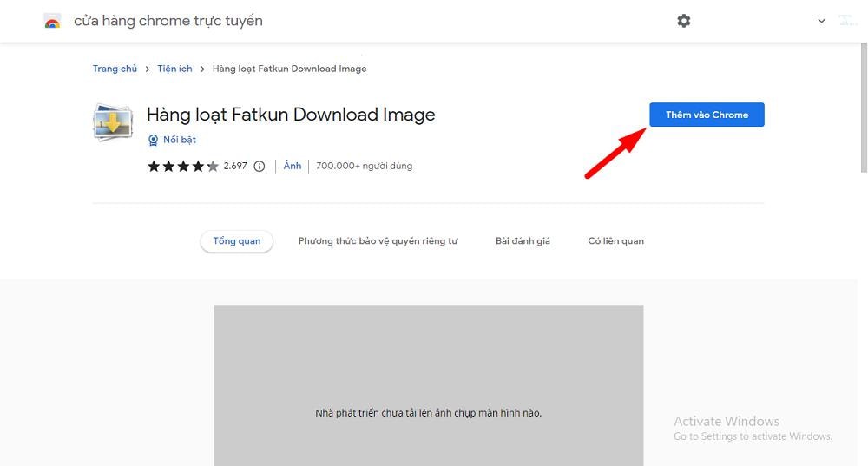This screenshot has width=868, height=466.
Task: Click the Chrome Web Store rainbow logo
Action: click(x=52, y=22)
